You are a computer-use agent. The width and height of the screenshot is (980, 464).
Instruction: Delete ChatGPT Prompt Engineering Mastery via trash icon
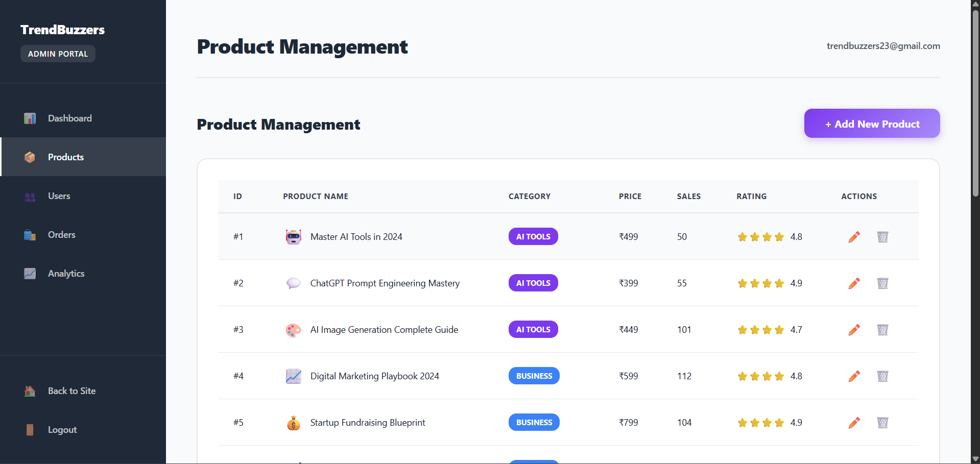click(882, 283)
